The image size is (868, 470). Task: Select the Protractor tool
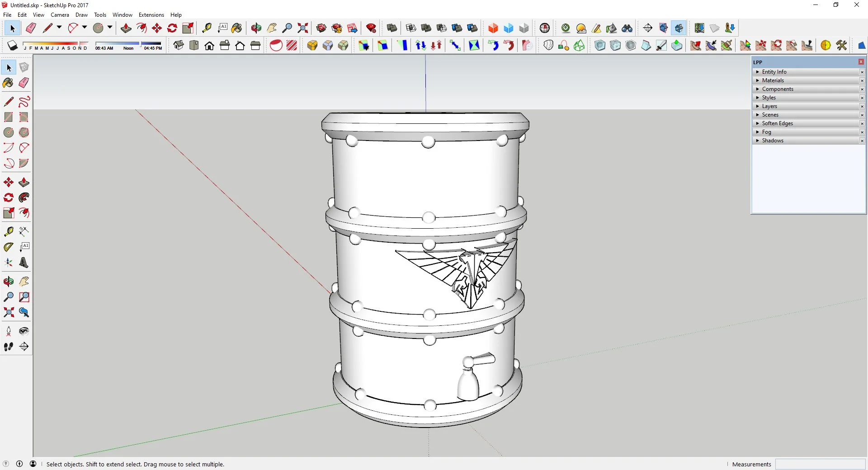point(9,247)
